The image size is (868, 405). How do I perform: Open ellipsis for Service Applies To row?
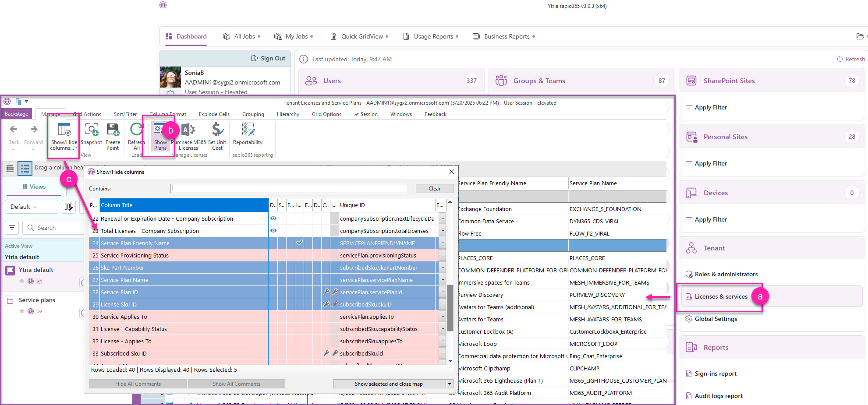click(442, 317)
